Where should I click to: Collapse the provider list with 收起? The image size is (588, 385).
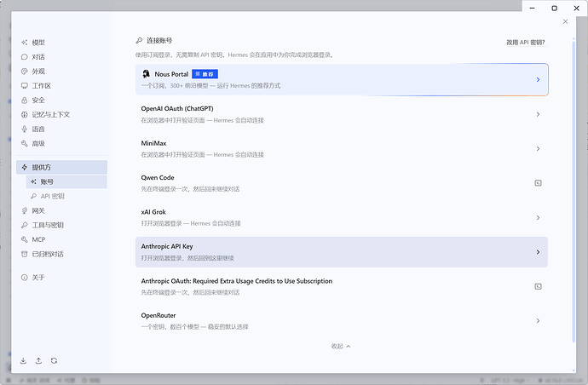tap(341, 346)
